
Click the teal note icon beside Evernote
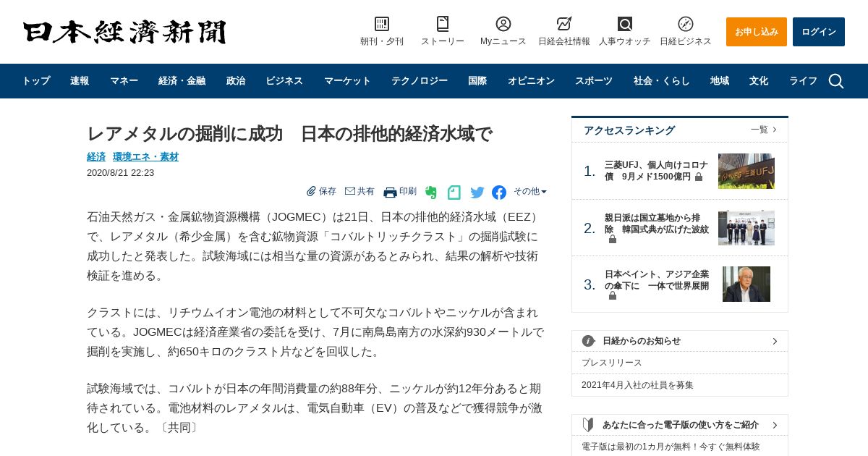point(454,192)
